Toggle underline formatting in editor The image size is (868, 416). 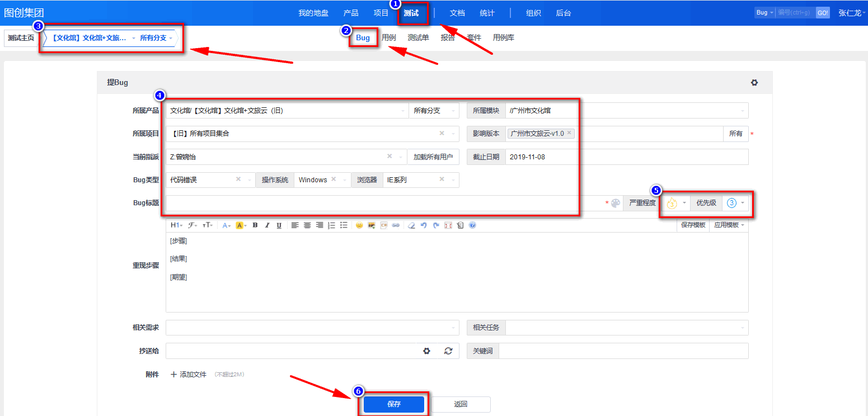279,225
